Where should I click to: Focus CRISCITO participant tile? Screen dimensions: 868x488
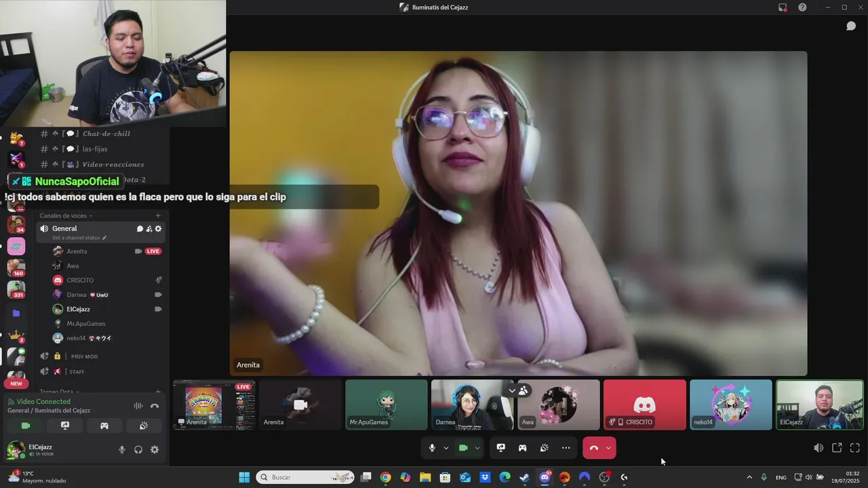[x=645, y=405]
